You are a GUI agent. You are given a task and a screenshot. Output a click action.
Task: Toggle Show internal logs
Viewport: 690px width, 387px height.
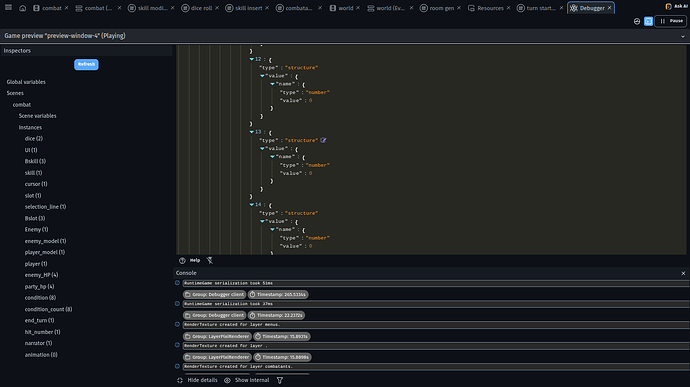[x=246, y=380]
